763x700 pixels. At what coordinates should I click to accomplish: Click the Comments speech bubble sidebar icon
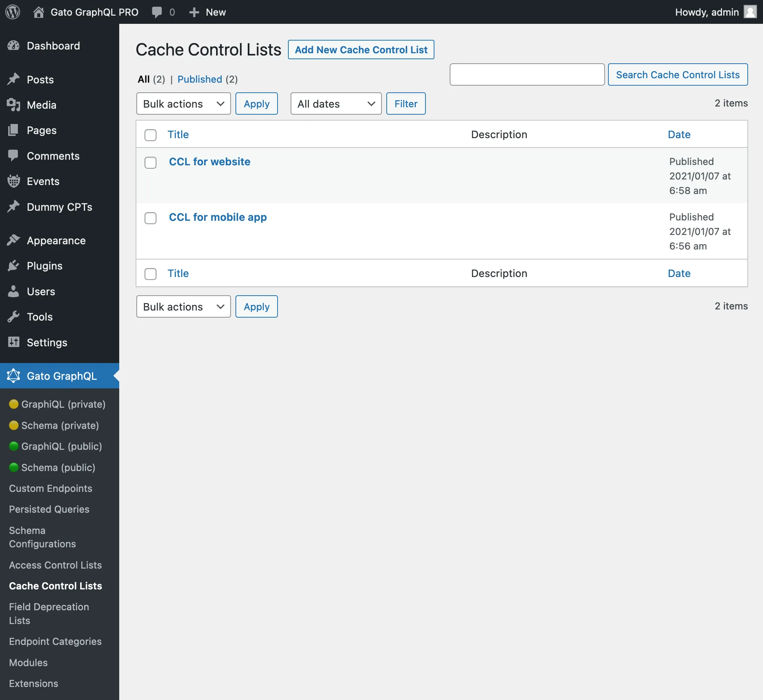click(x=14, y=156)
